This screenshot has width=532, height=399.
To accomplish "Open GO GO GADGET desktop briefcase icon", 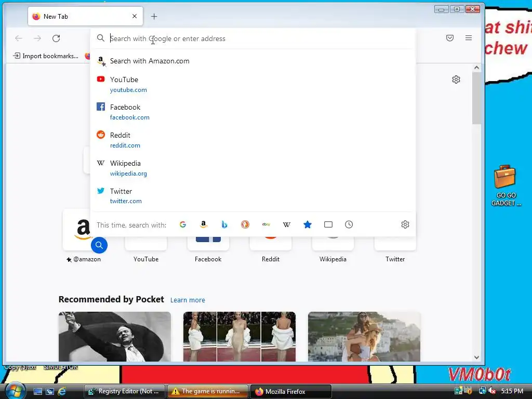I will (505, 185).
